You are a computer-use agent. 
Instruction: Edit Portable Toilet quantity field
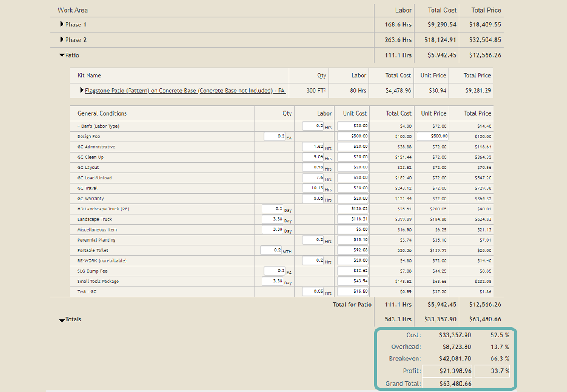pos(271,250)
